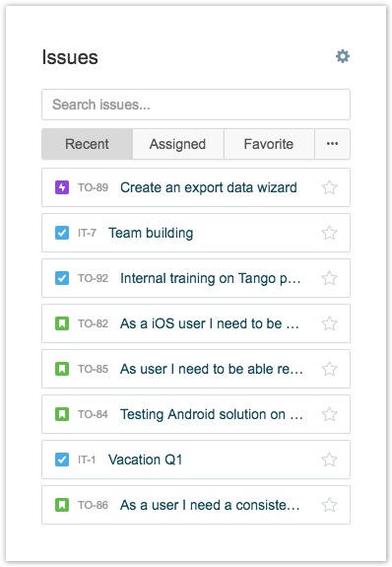The image size is (392, 567).
Task: Click the story icon next to TO-85
Action: [62, 369]
